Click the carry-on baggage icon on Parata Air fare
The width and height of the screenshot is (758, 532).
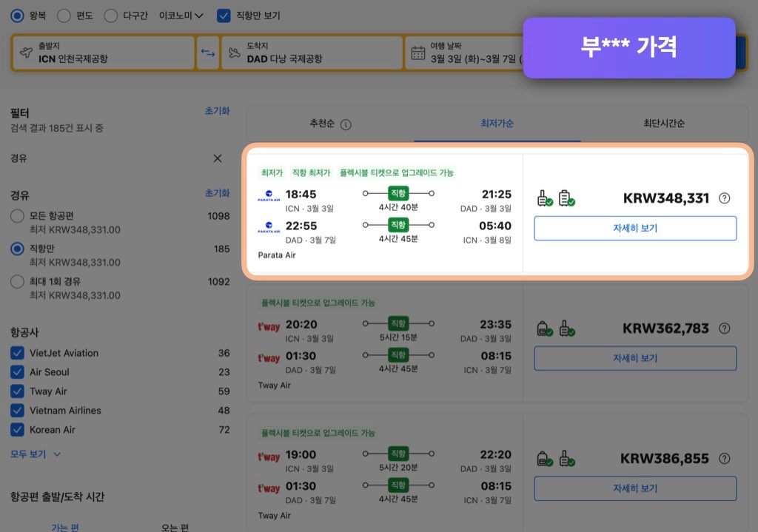[543, 198]
